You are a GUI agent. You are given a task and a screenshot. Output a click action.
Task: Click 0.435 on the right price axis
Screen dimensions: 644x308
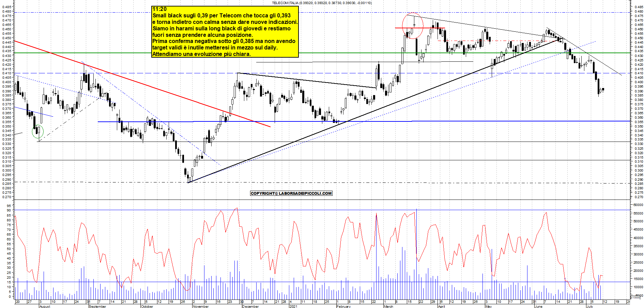[639, 51]
